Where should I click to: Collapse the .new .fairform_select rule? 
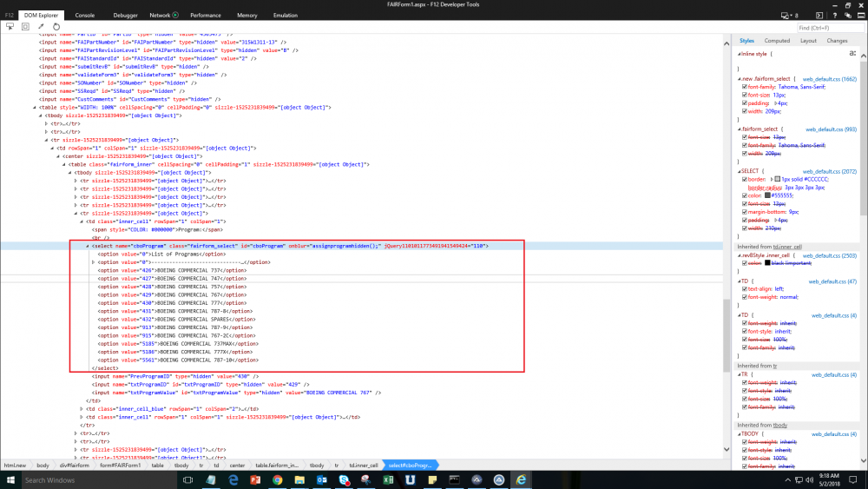[x=739, y=79]
